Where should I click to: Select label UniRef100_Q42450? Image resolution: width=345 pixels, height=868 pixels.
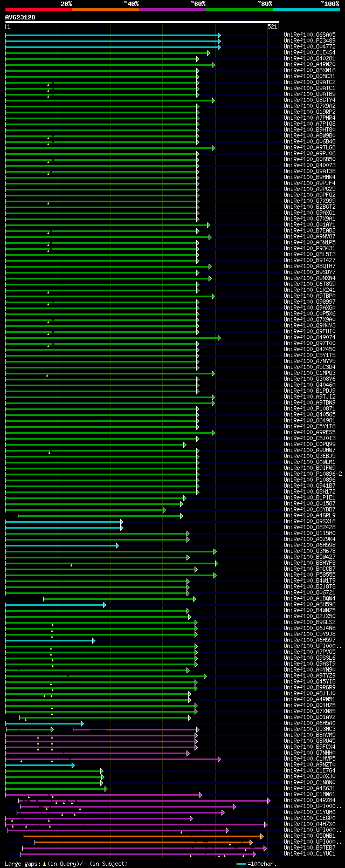click(309, 350)
